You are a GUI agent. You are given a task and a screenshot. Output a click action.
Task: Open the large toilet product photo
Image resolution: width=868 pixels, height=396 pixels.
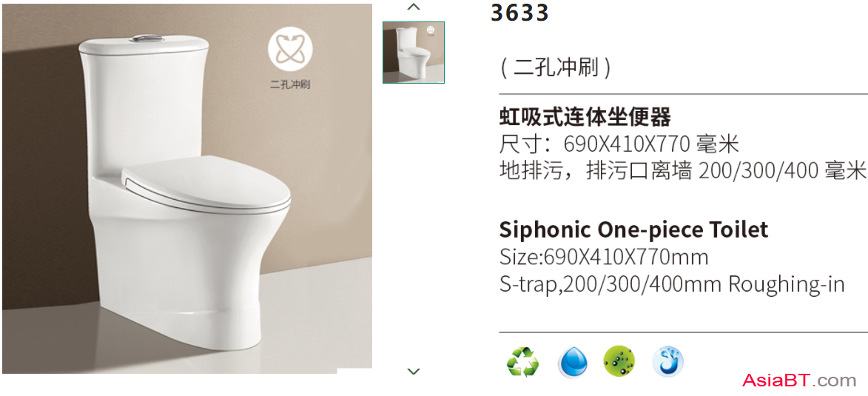click(x=187, y=188)
